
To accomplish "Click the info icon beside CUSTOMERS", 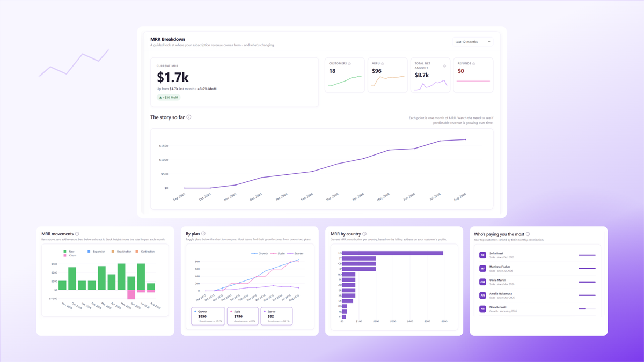I will (349, 64).
